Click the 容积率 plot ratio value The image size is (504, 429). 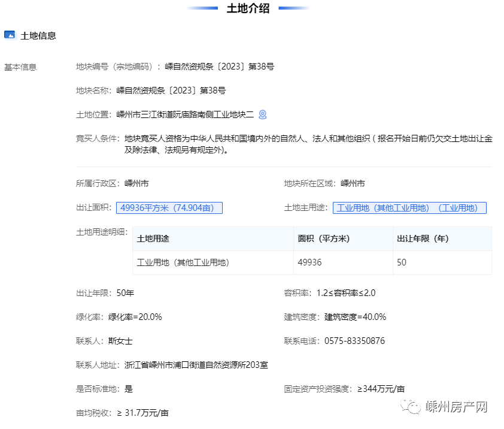(x=346, y=293)
